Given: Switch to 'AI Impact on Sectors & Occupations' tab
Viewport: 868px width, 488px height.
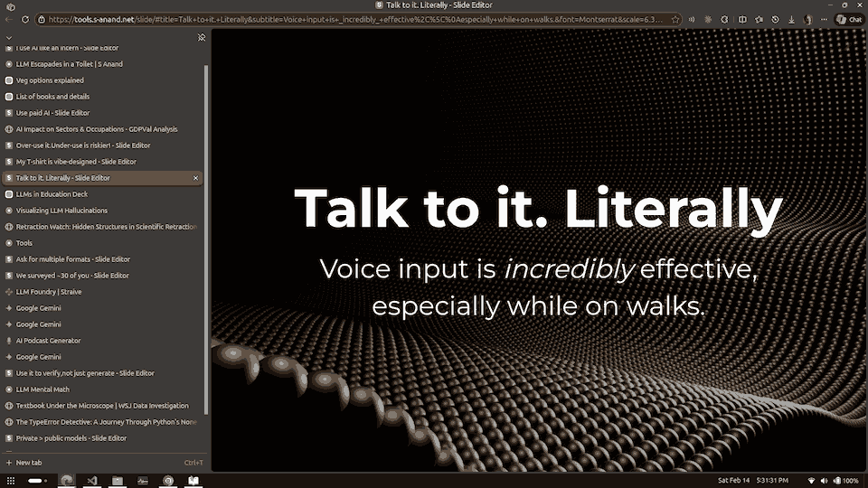Looking at the screenshot, I should [103, 129].
